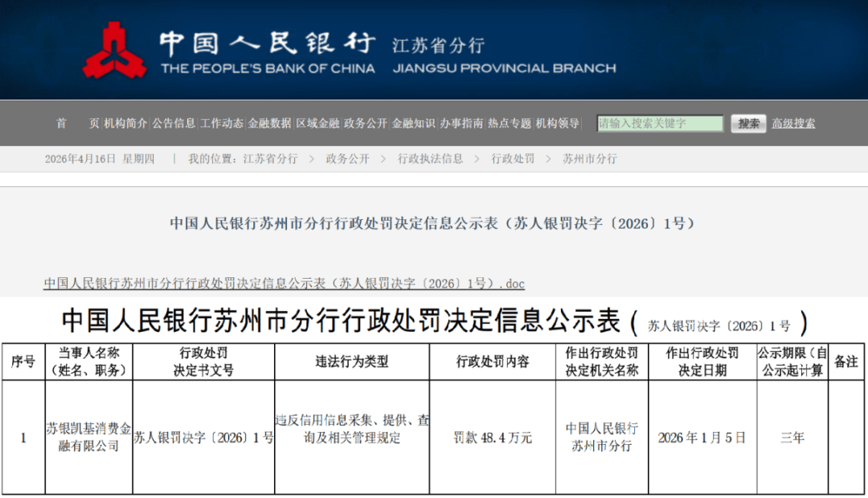
Task: Click the search keyword input box
Action: click(659, 123)
